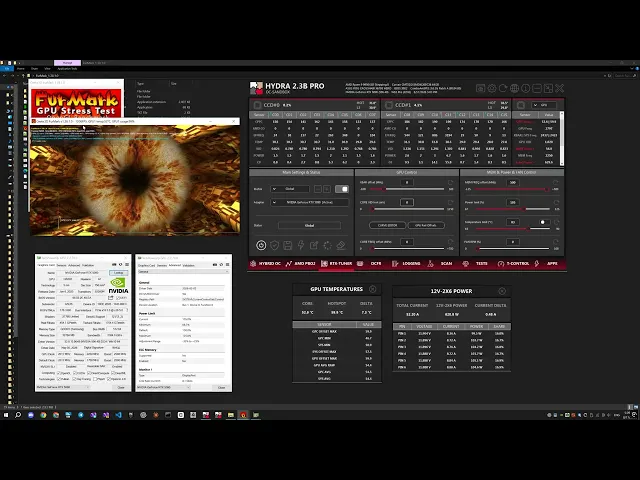The height and width of the screenshot is (480, 640).
Task: Toggle the Vulkan checkbox in GPU-Z
Action: pos(59,379)
